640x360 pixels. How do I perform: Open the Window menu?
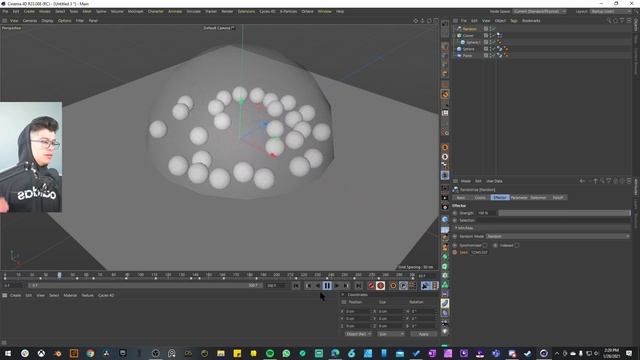(x=325, y=11)
